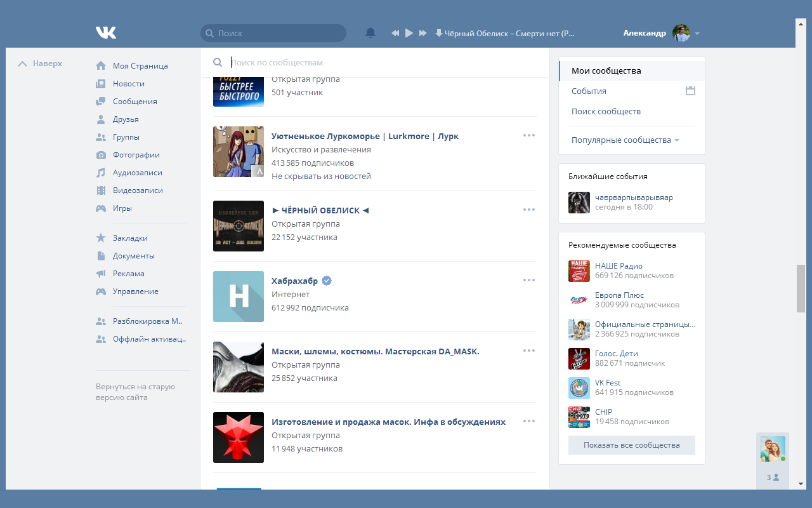The image size is (812, 508).
Task: Open notifications bell icon
Action: [370, 33]
